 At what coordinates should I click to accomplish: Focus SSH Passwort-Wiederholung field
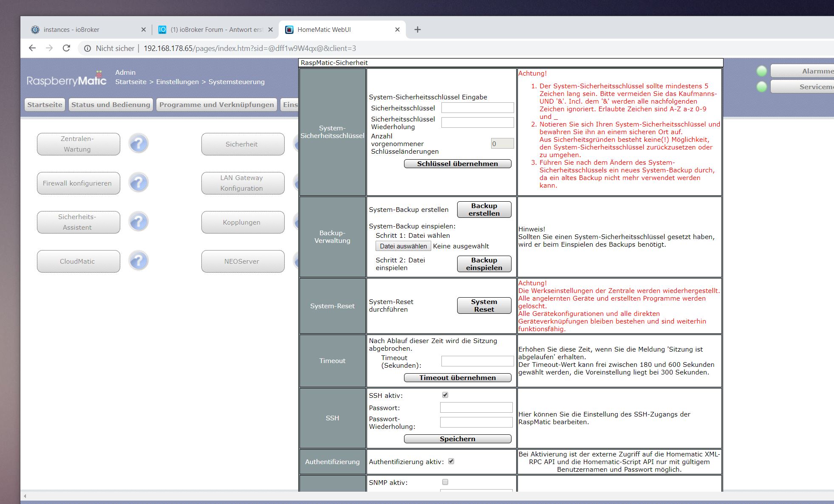point(476,422)
